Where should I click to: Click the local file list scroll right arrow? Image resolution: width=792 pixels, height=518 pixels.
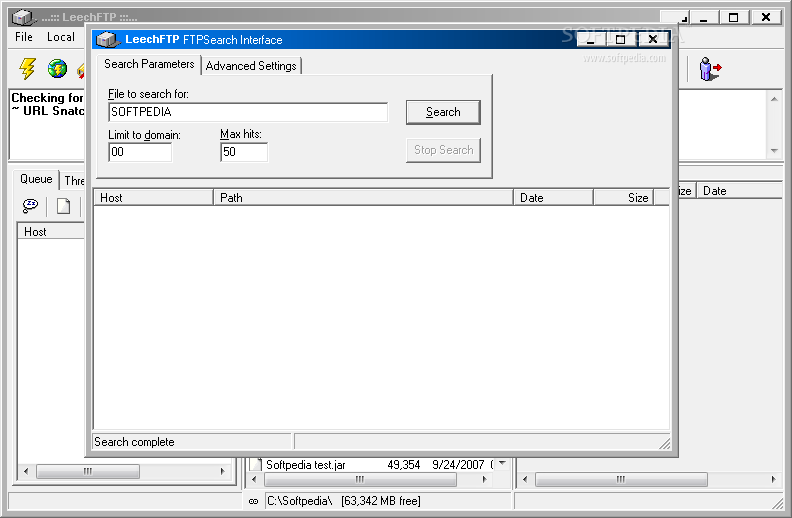tap(484, 479)
